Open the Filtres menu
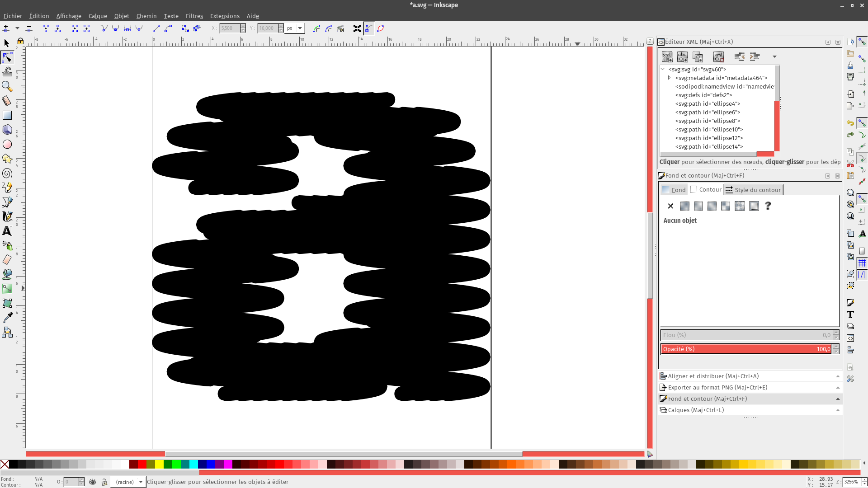This screenshot has width=868, height=488. [194, 16]
